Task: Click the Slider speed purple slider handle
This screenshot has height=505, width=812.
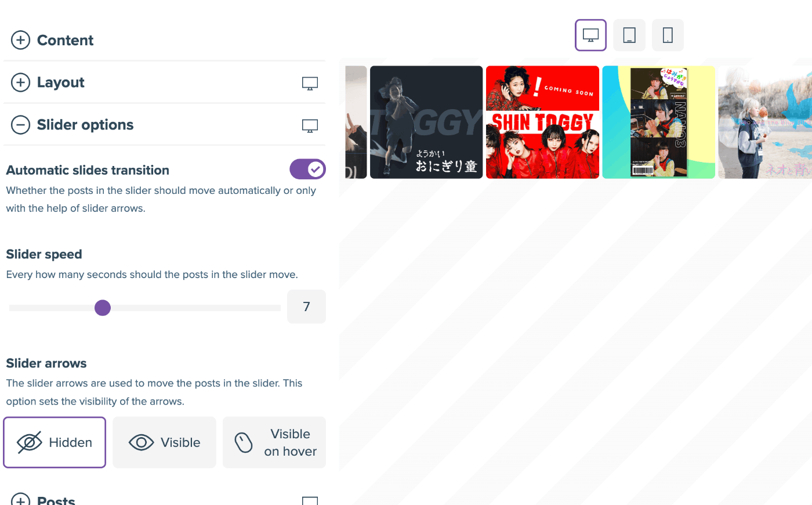Action: tap(103, 308)
